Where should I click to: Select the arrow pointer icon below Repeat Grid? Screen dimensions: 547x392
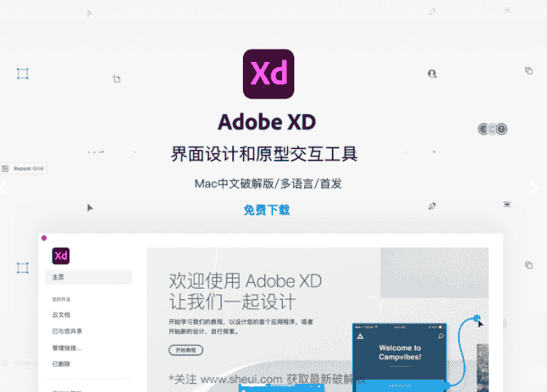(x=90, y=208)
